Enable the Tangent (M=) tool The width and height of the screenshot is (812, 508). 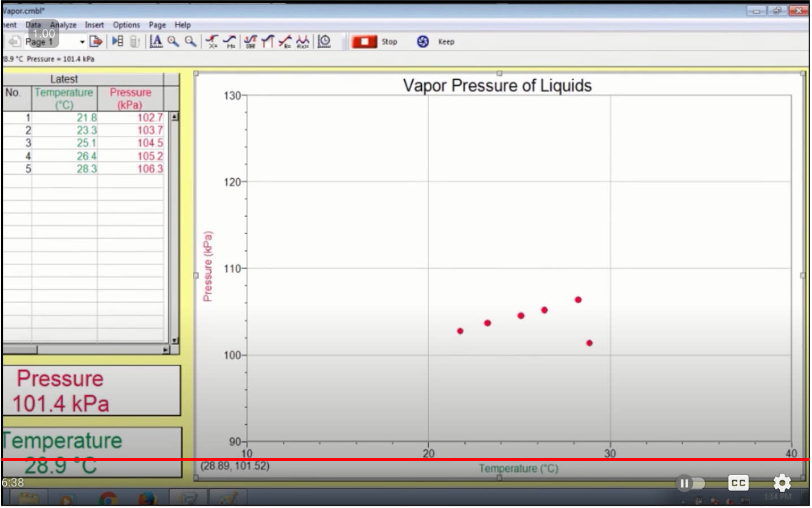[x=230, y=41]
